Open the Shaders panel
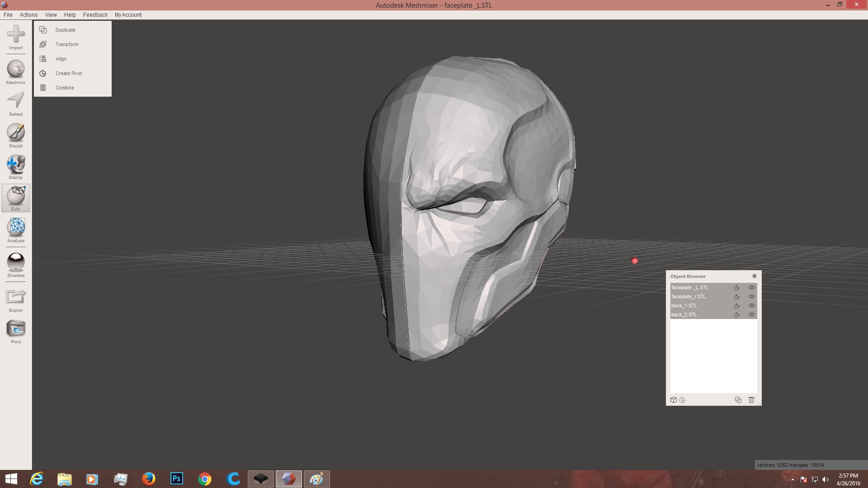The width and height of the screenshot is (868, 488). [16, 265]
